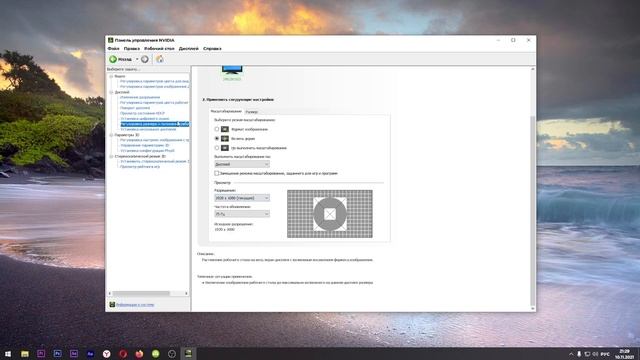Click the scaling preview test pattern image

pos(330,214)
